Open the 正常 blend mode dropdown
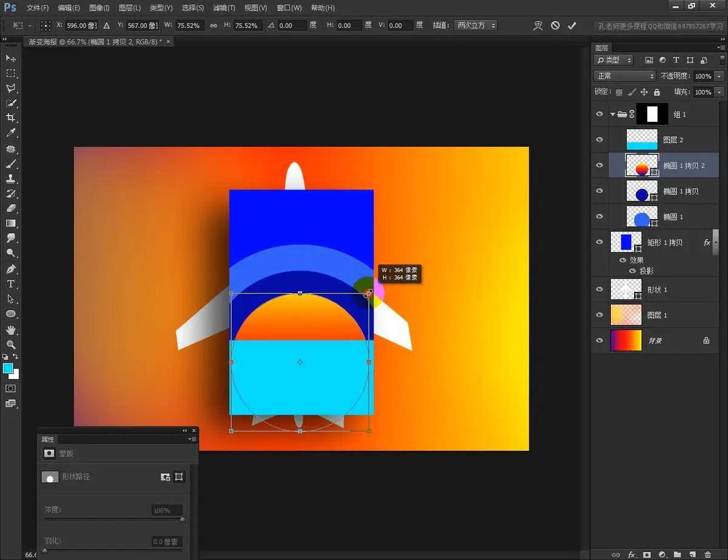This screenshot has width=728, height=560. (625, 76)
